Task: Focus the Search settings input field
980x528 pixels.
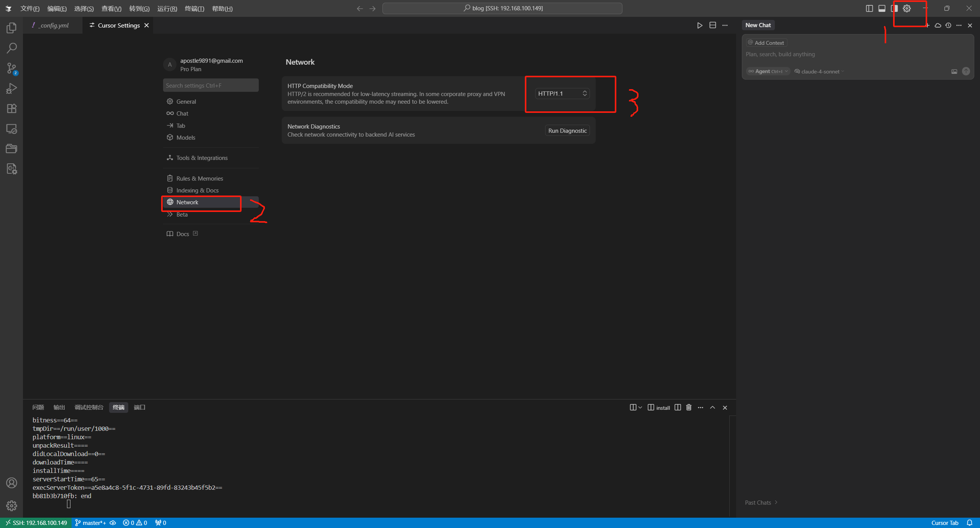Action: (x=211, y=86)
